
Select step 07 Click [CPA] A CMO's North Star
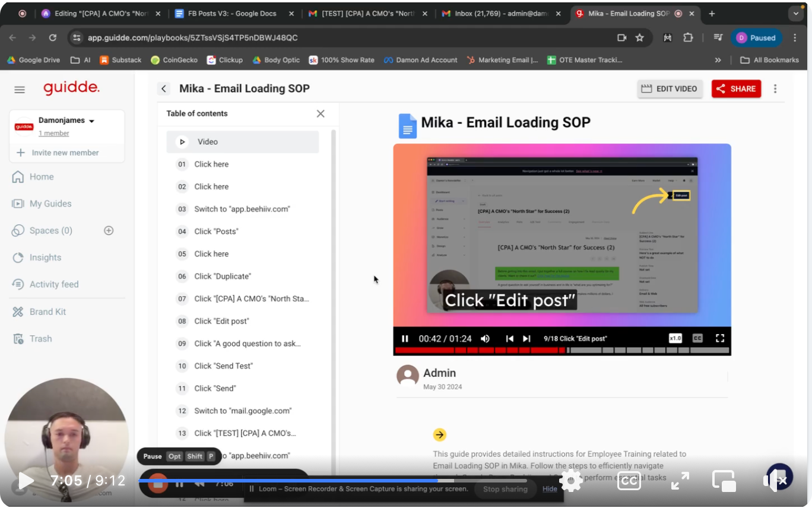click(242, 299)
